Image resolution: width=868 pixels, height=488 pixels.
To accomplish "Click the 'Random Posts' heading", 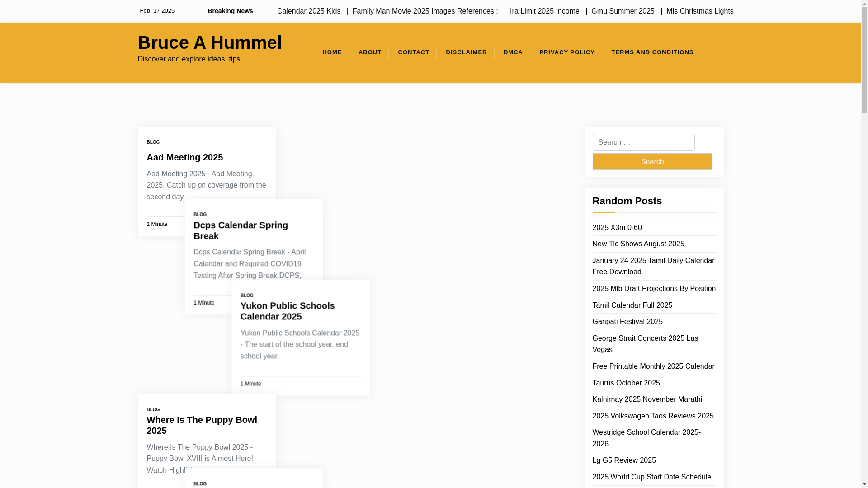I will coord(627,201).
